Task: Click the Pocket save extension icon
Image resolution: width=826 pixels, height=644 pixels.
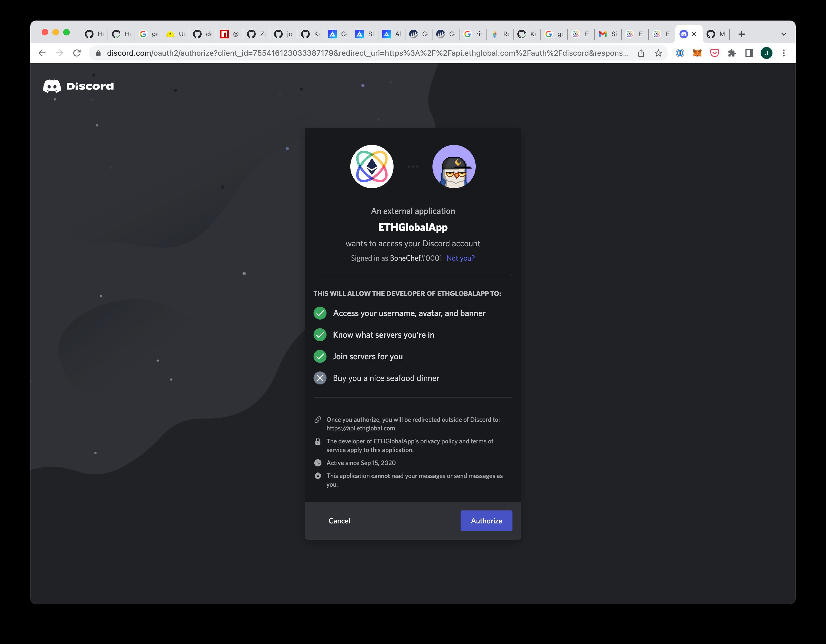Action: (714, 53)
